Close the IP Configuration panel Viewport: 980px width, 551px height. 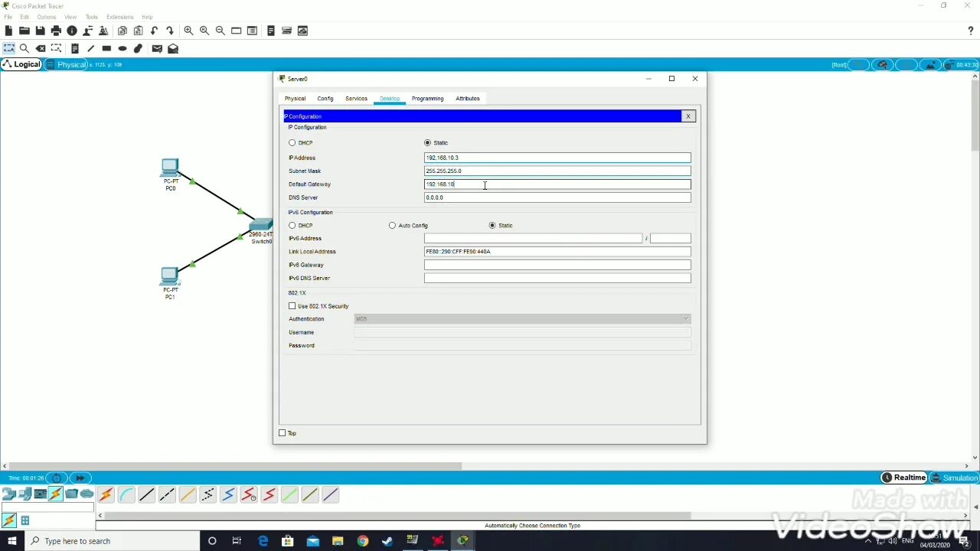(688, 116)
